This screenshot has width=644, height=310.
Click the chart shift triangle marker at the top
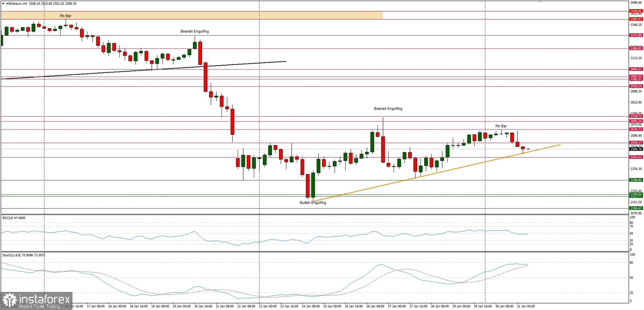540,2
